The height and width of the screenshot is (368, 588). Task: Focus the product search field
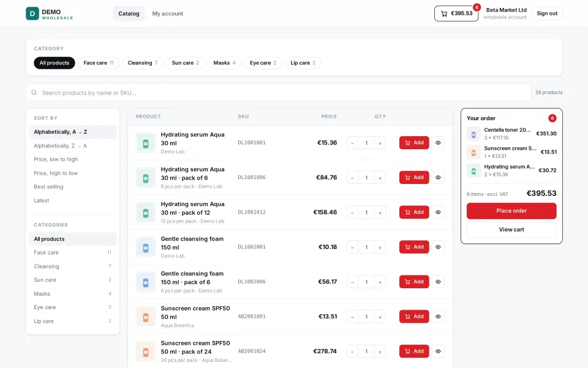pos(278,93)
